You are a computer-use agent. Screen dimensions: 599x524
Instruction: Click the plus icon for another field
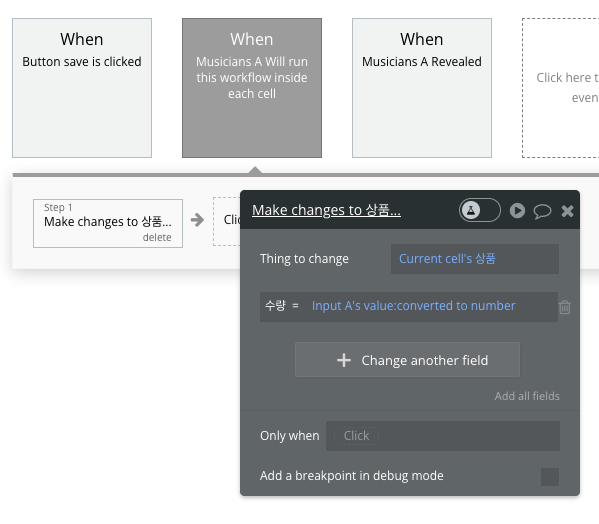tap(344, 360)
